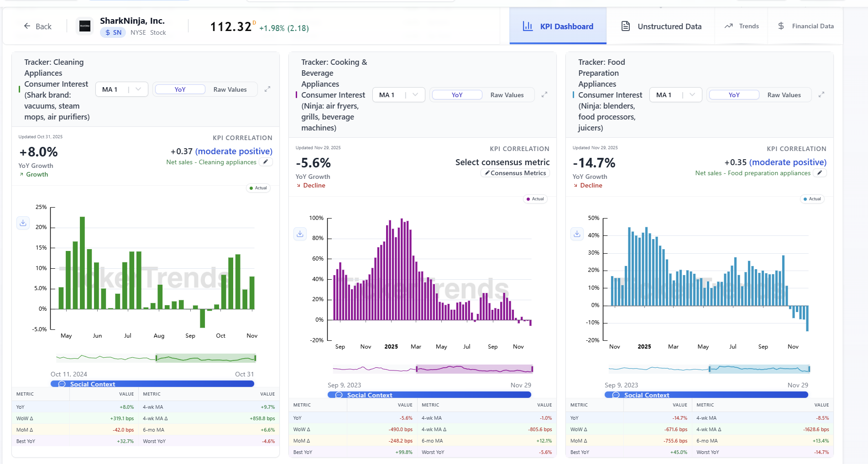Edit Food preparation appliances KPI metric
The height and width of the screenshot is (464, 868).
coord(820,173)
